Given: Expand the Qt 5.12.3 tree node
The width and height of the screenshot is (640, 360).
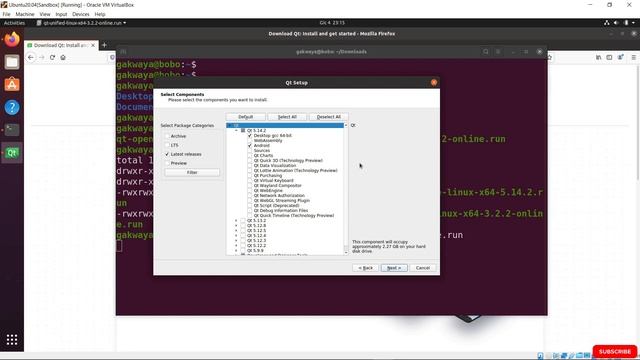Looking at the screenshot, I should click(236, 240).
